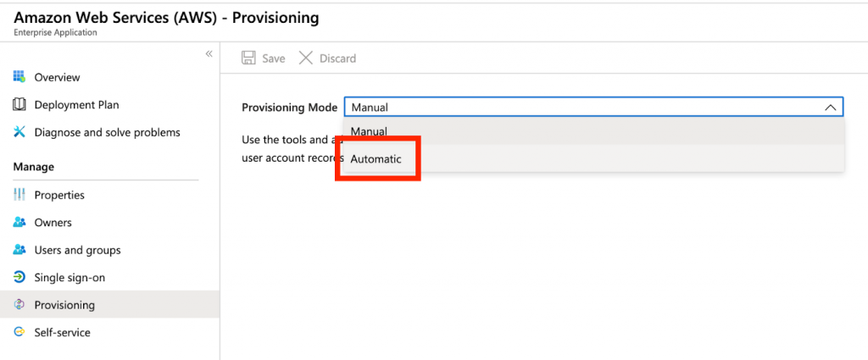
Task: Click the Save floppy disk icon
Action: (x=248, y=58)
